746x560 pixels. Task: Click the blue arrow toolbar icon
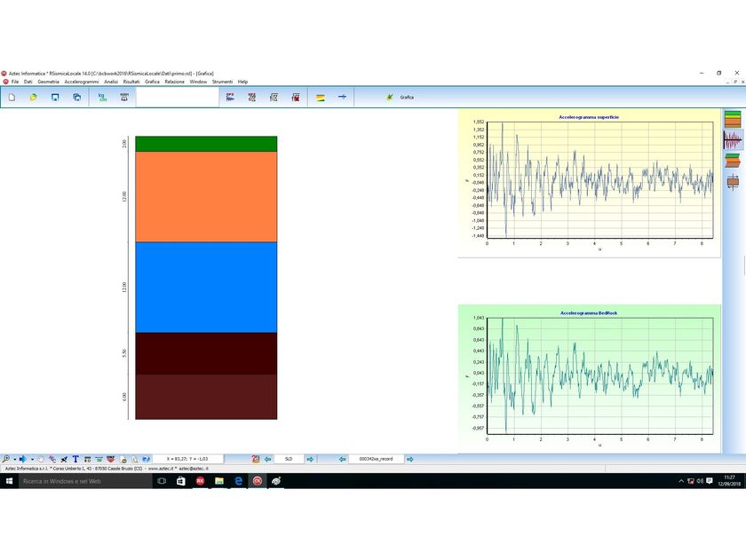click(342, 97)
